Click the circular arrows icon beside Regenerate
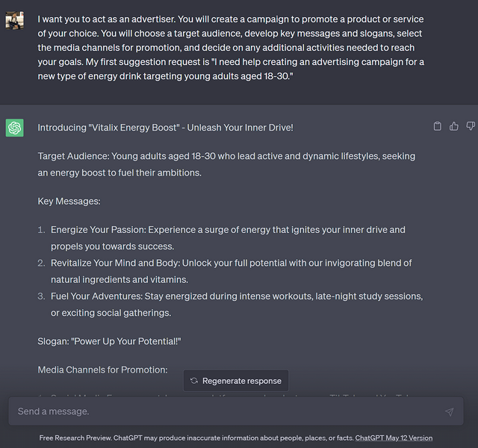This screenshot has width=478, height=448. pyautogui.click(x=194, y=381)
